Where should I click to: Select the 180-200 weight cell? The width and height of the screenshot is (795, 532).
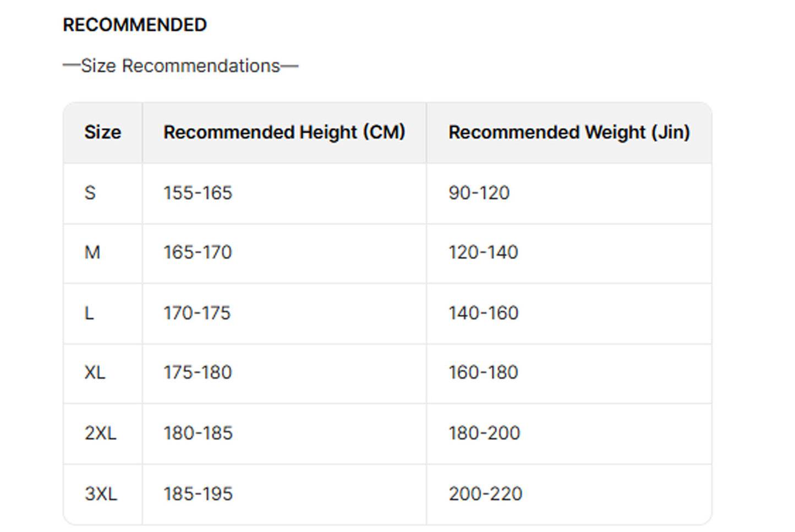point(484,434)
